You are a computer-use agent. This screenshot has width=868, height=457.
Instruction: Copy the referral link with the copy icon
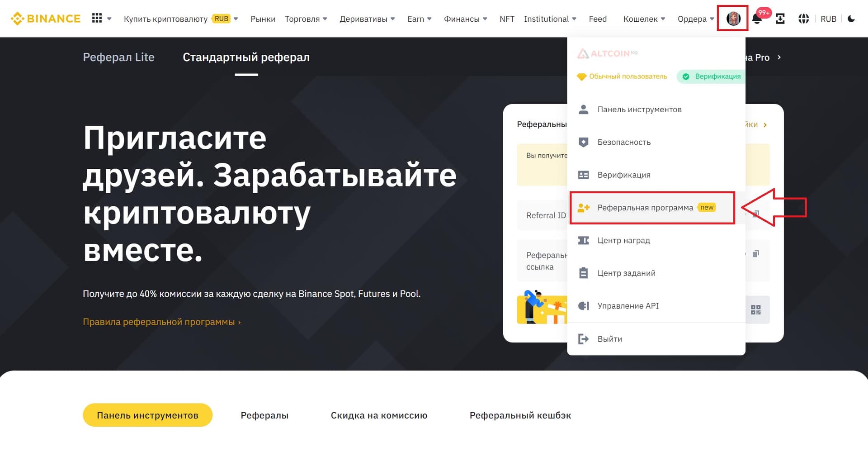755,254
